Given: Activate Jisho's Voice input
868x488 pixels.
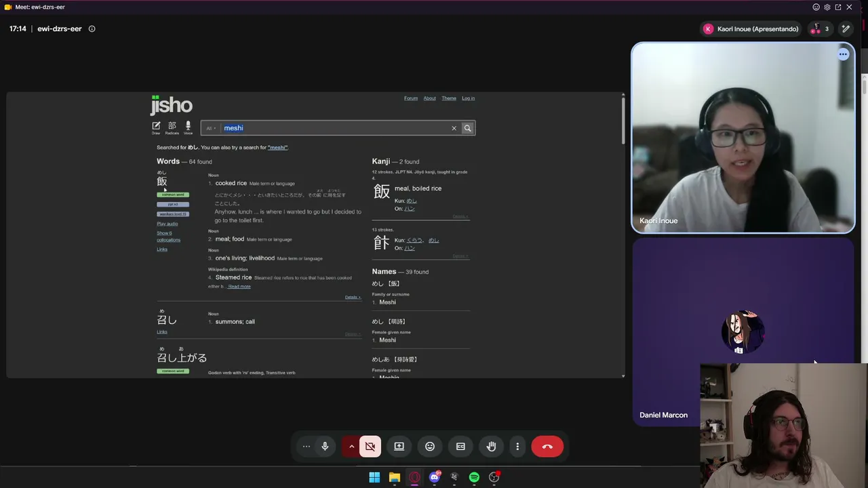Looking at the screenshot, I should click(188, 127).
